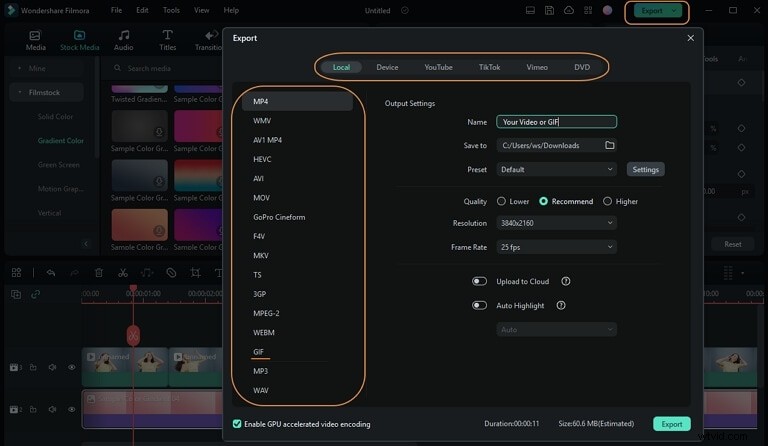768x446 pixels.
Task: Switch to the DVD export tab
Action: pos(582,67)
